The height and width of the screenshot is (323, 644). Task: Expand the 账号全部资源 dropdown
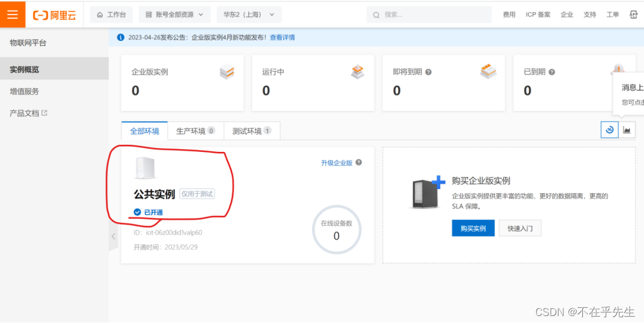175,15
